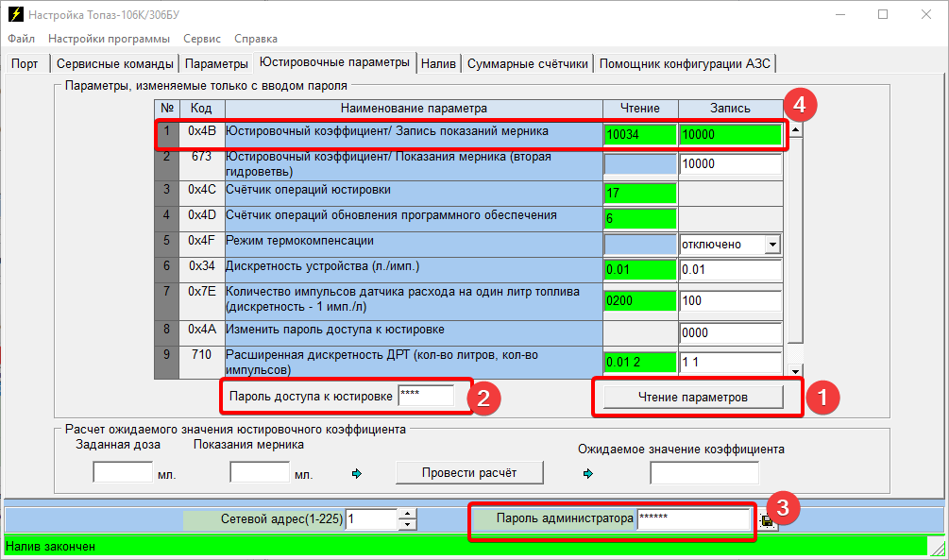Select the Изменить пароль доступа к юстировке row
Image resolution: width=949 pixels, height=560 pixels.
click(414, 333)
